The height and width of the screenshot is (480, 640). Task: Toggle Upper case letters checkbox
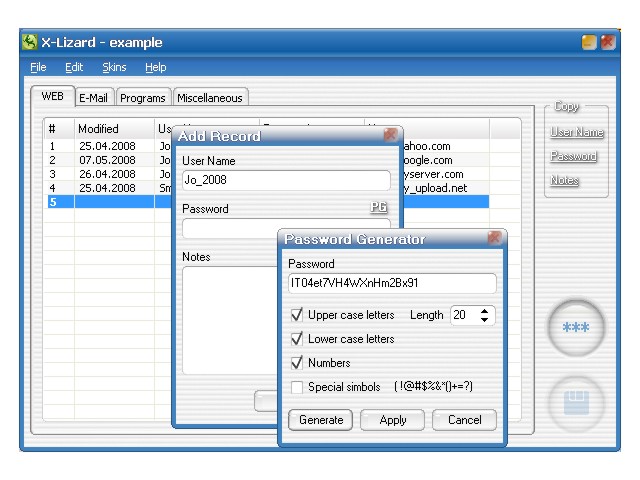point(297,315)
